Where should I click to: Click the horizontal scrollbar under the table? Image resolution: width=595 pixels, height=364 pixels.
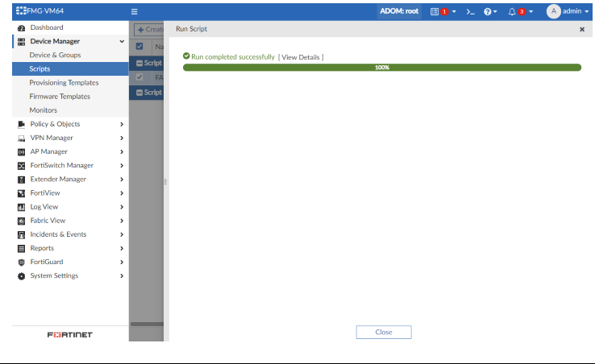pos(147,325)
